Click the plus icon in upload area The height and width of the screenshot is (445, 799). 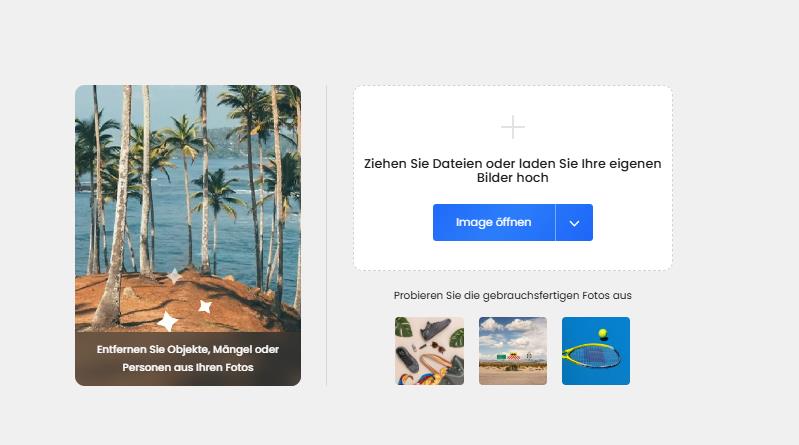pos(513,127)
